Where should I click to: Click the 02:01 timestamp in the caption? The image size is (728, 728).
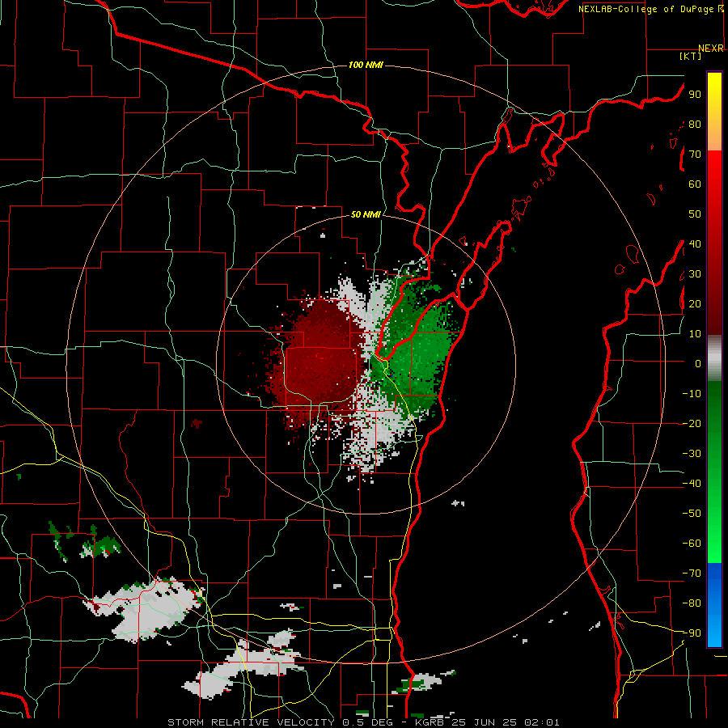point(542,722)
